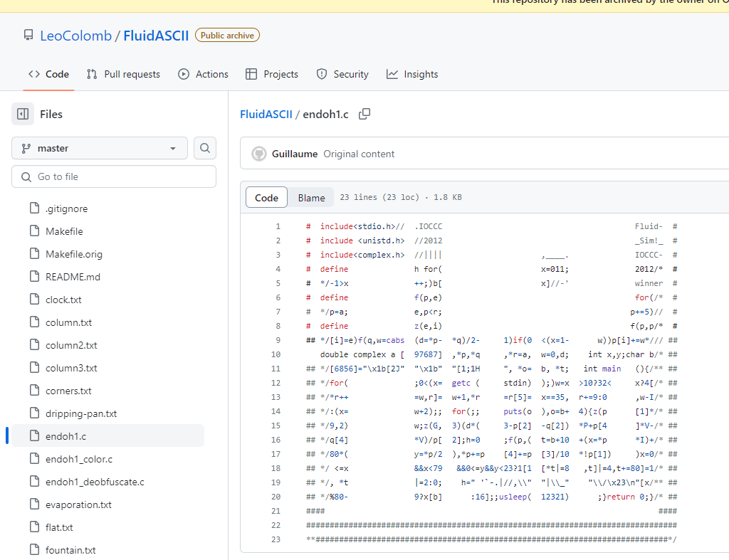The width and height of the screenshot is (729, 560).
Task: Click the search magnifier button beside branch selector
Action: 205,148
